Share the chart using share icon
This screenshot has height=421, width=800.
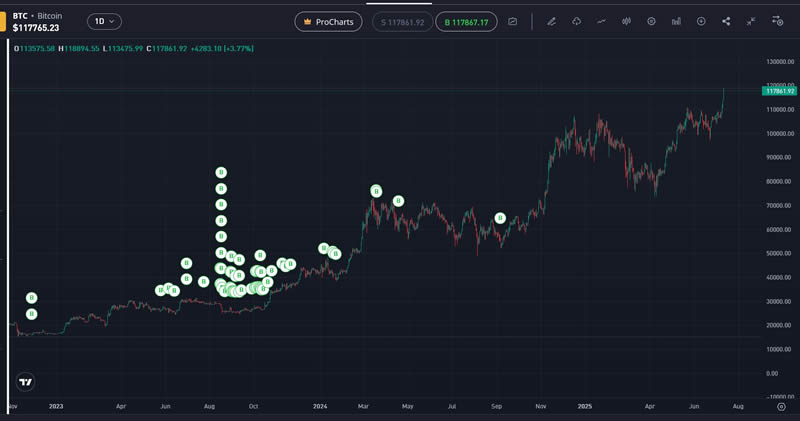click(726, 21)
